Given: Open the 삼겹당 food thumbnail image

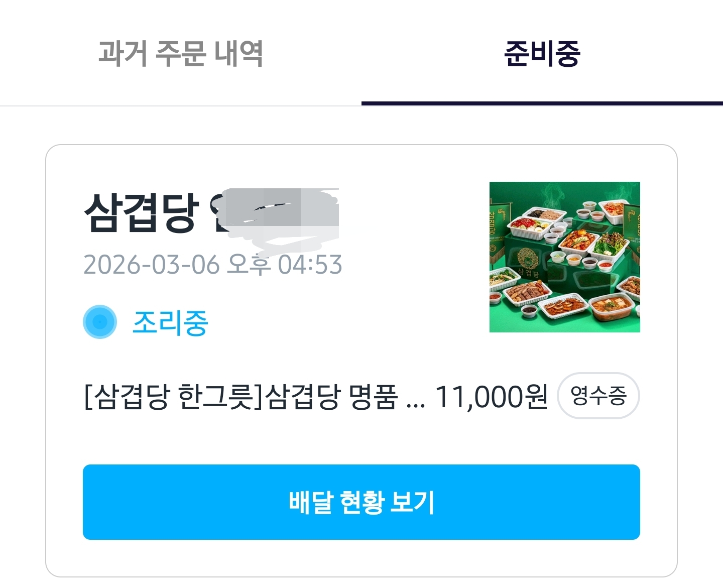Looking at the screenshot, I should [564, 257].
